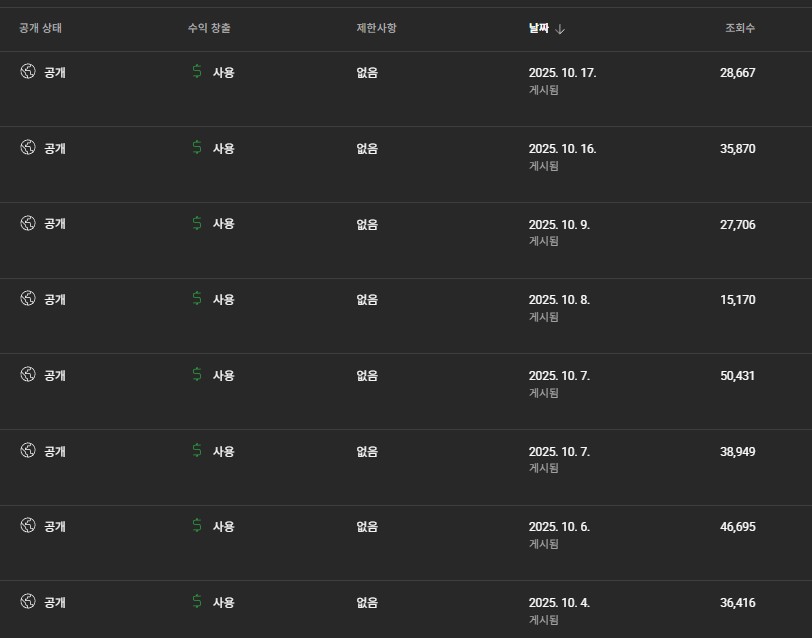
Task: Open the 사용 monetization setting for 2025. 10. 16.
Action: (223, 148)
